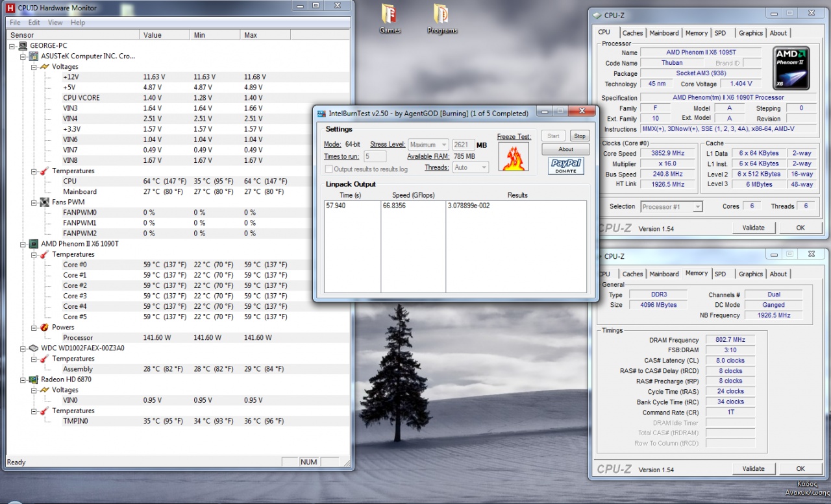The width and height of the screenshot is (831, 504).
Task: Open the View menu in Hardware Monitor
Action: pos(55,23)
